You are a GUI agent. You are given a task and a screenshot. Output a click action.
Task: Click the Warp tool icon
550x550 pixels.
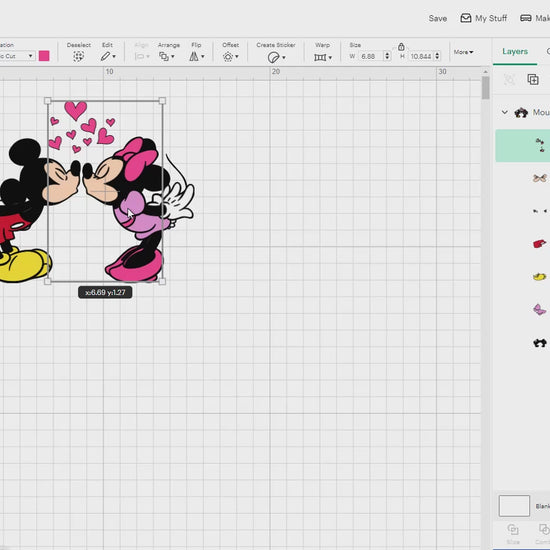click(320, 57)
